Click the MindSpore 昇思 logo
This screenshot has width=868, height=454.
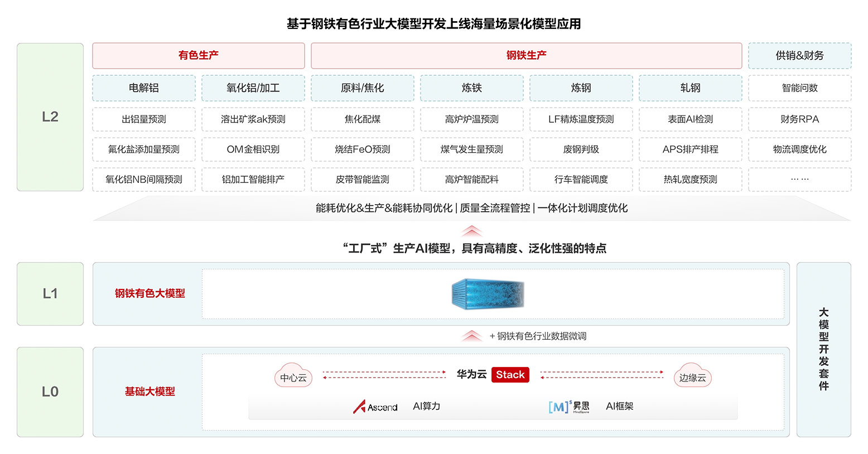[x=568, y=407]
